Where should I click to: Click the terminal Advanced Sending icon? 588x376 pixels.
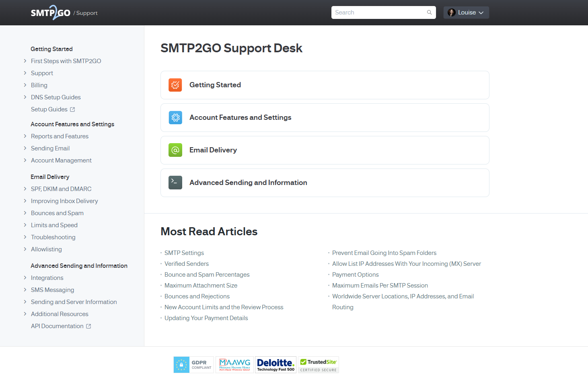[x=175, y=183]
